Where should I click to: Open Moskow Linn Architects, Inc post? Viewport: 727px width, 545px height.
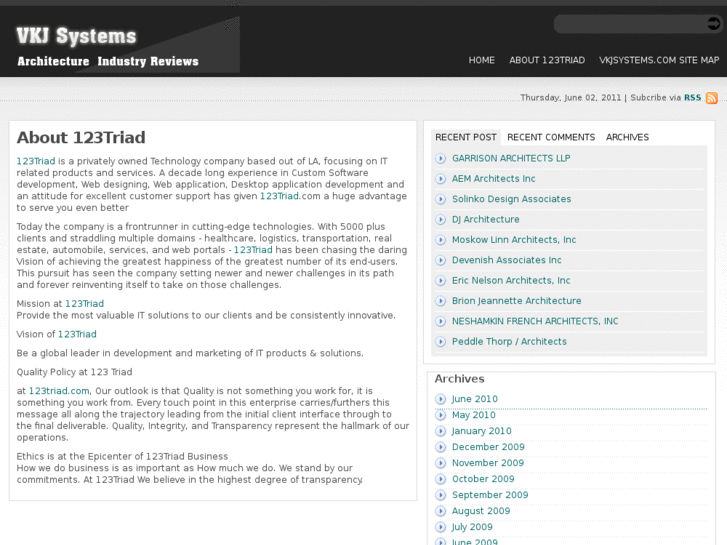[514, 240]
